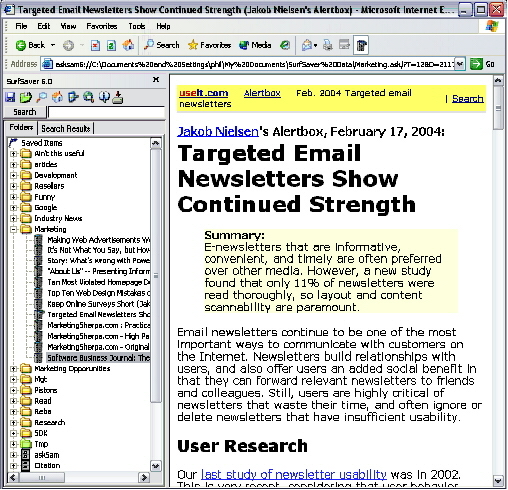Image resolution: width=508 pixels, height=490 pixels.
Task: Open the View menu
Action: pyautogui.click(x=68, y=26)
